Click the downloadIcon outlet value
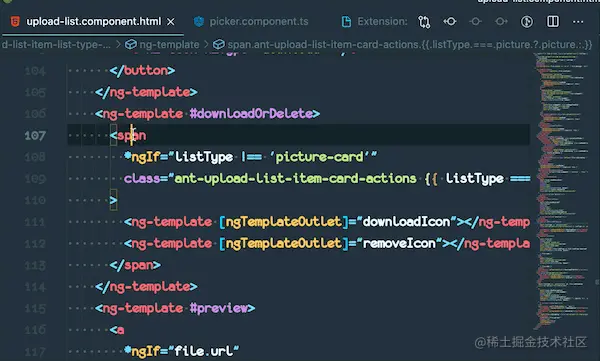Image resolution: width=600 pixels, height=361 pixels. point(406,222)
